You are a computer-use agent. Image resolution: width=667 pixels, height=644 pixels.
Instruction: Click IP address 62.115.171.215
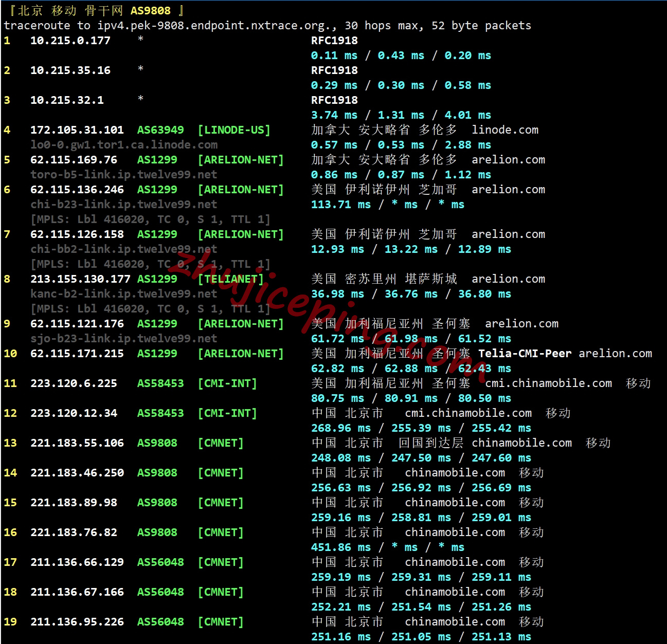77,354
